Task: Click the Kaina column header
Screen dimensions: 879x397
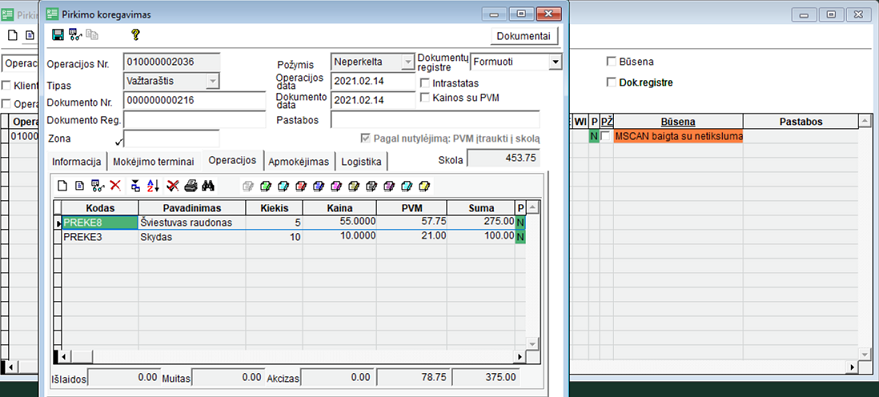Action: [x=340, y=208]
